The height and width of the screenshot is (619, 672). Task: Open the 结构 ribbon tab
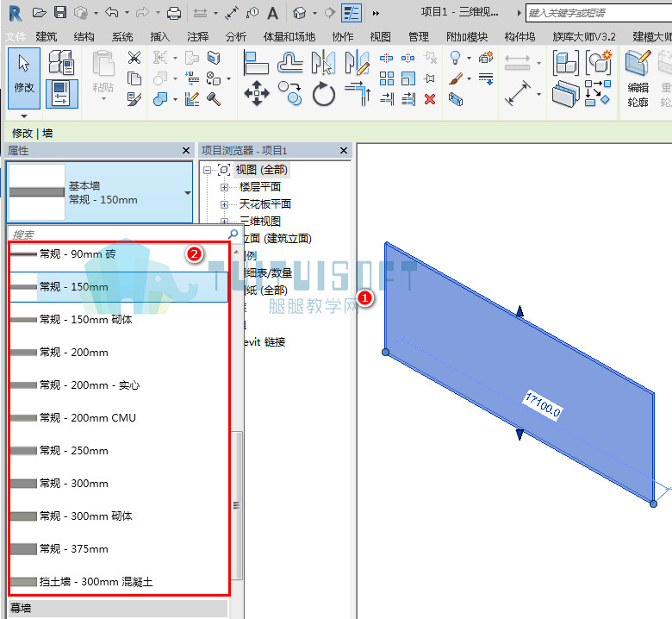click(84, 37)
